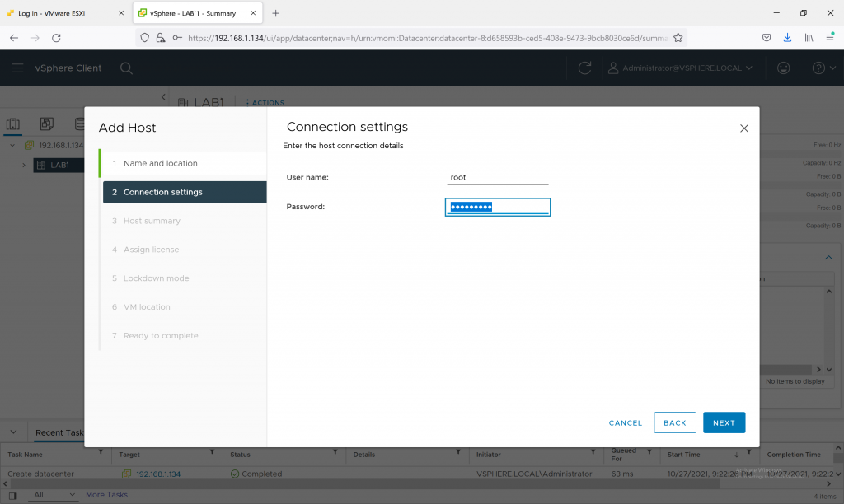Toggle the task column picker icon
Image resolution: width=844 pixels, height=504 pixels.
click(x=13, y=496)
